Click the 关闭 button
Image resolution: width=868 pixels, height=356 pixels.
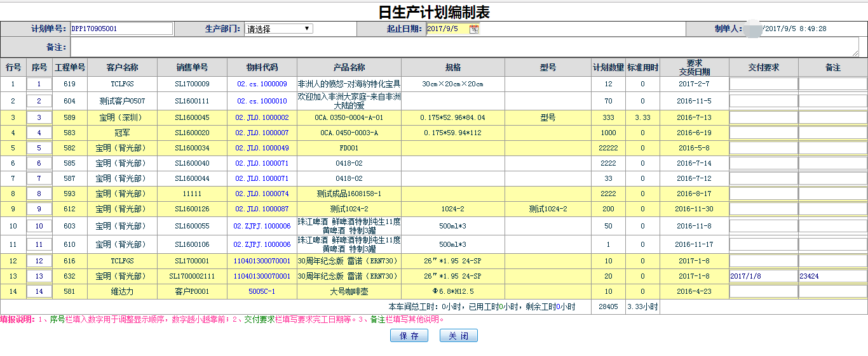coord(458,336)
